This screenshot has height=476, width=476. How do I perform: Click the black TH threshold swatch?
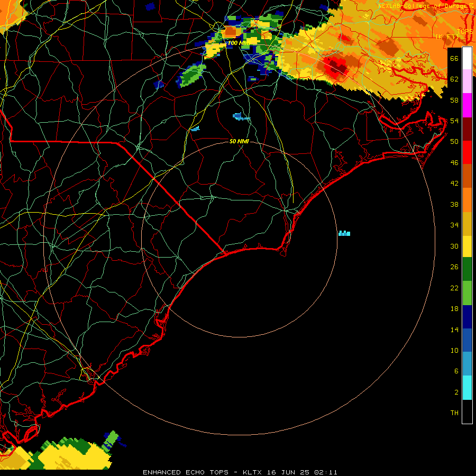[x=467, y=411]
